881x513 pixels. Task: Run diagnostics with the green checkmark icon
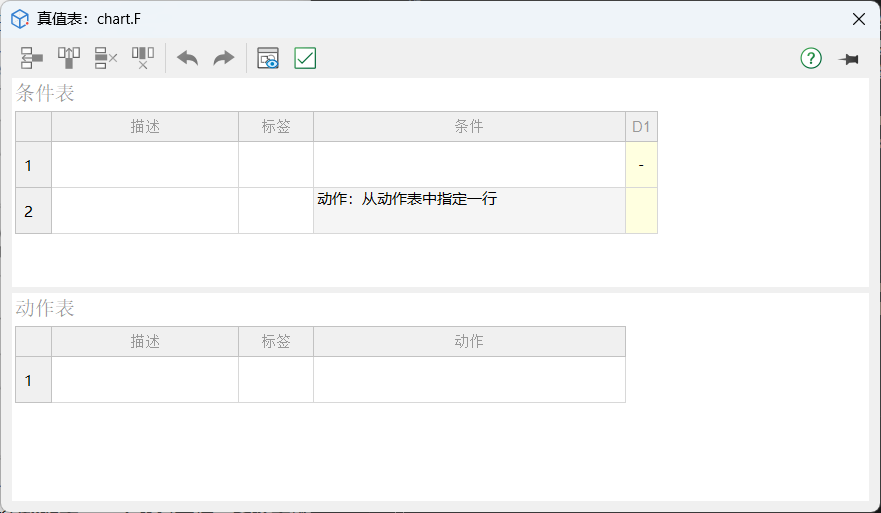pos(305,58)
